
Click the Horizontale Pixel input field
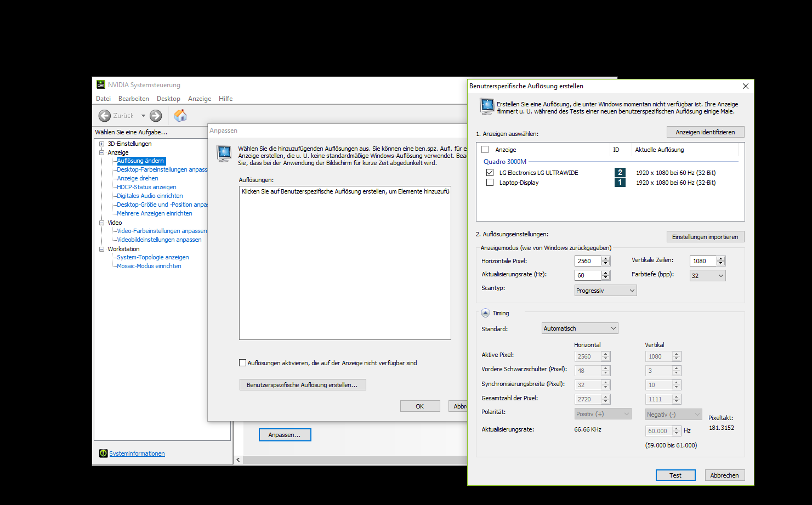pos(588,261)
